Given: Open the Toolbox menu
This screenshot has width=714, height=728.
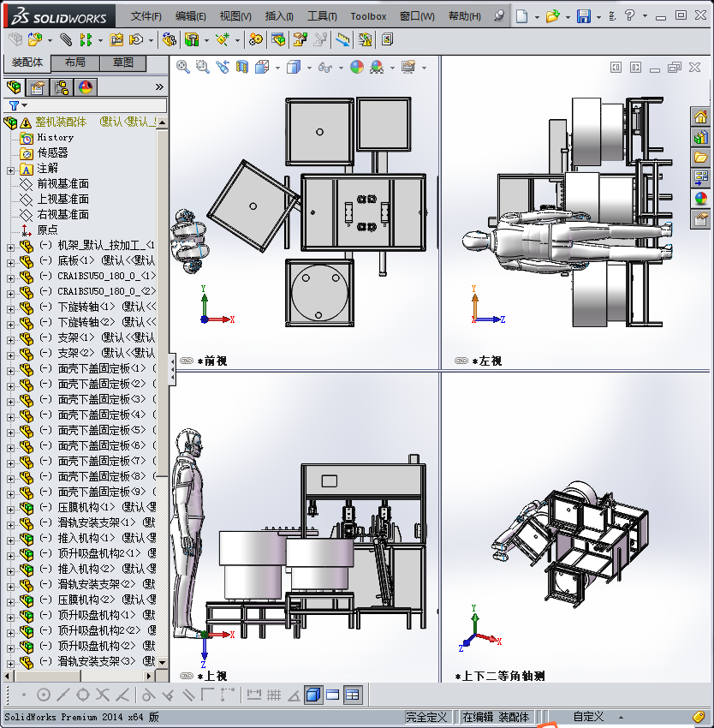Looking at the screenshot, I should [368, 16].
